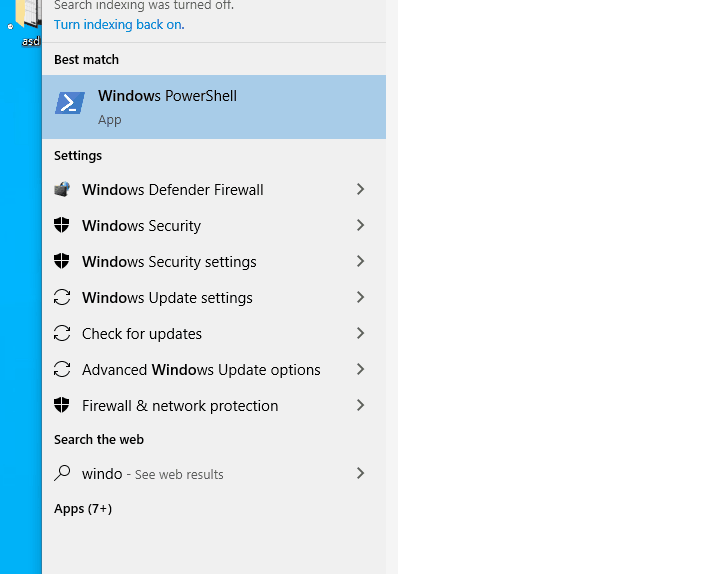Select Advanced Windows Update options entry
The height and width of the screenshot is (574, 708).
(201, 369)
